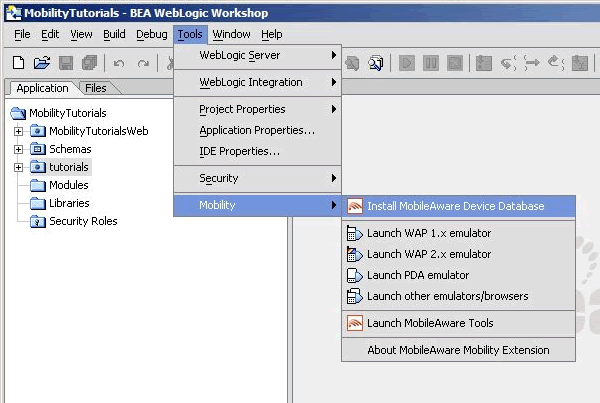Screen dimensions: 600x403
Task: Open the Build menu
Action: pos(114,34)
